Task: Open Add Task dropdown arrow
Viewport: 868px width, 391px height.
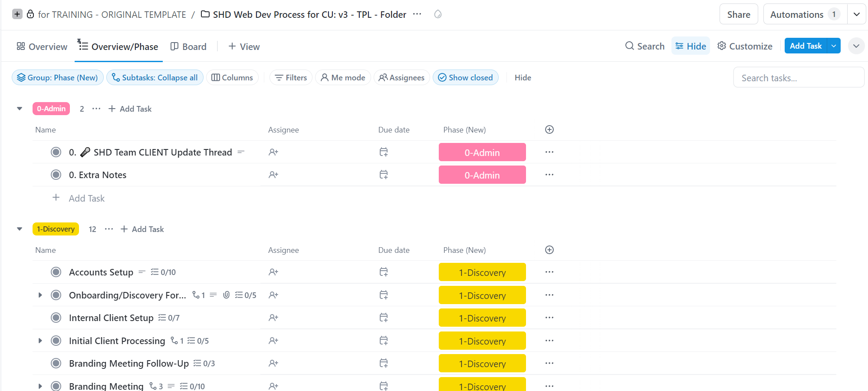Action: [x=834, y=46]
